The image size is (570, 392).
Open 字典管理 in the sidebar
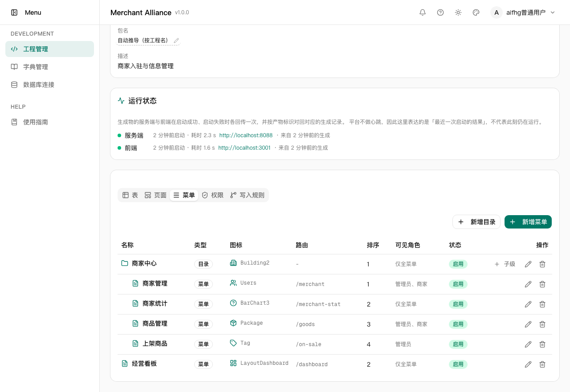coord(49,67)
